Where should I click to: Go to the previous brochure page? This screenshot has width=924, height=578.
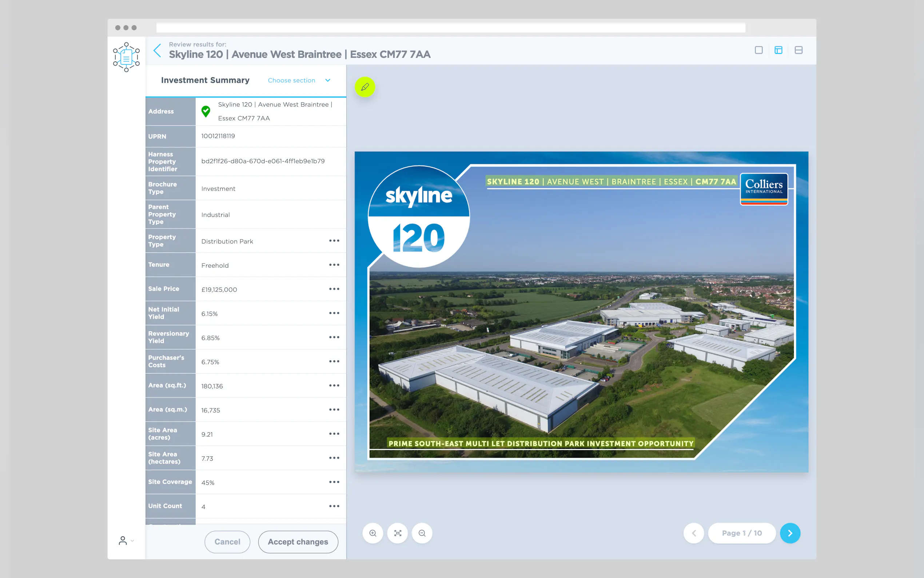694,533
